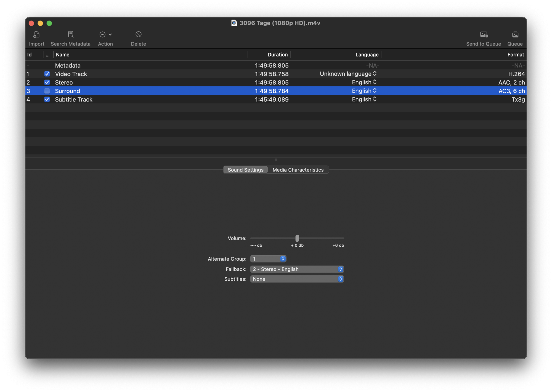Click the document icon in the title bar

click(234, 23)
